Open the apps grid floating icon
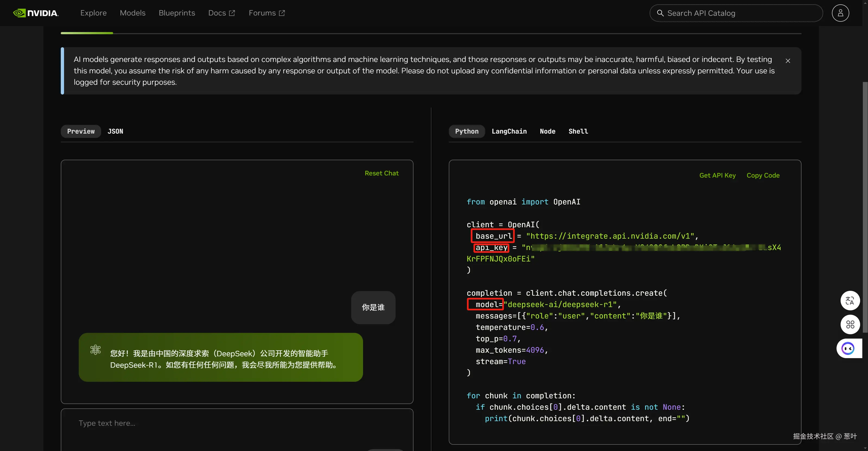 point(850,324)
